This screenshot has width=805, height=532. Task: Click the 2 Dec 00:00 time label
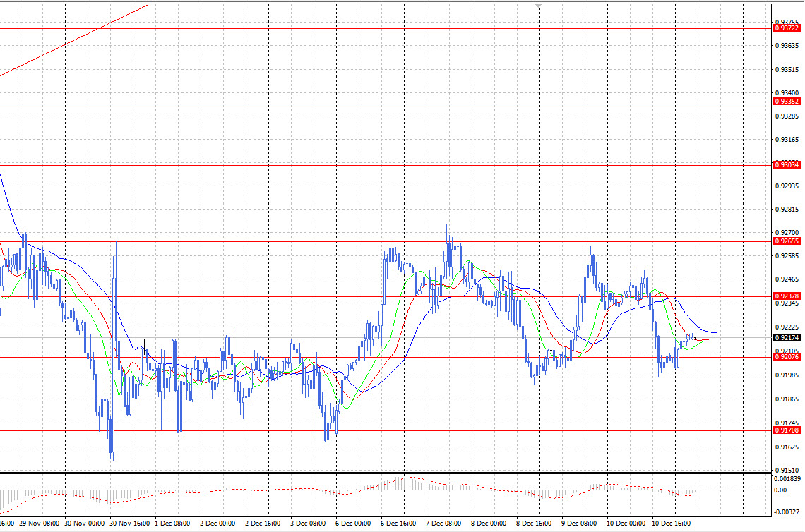(x=217, y=524)
